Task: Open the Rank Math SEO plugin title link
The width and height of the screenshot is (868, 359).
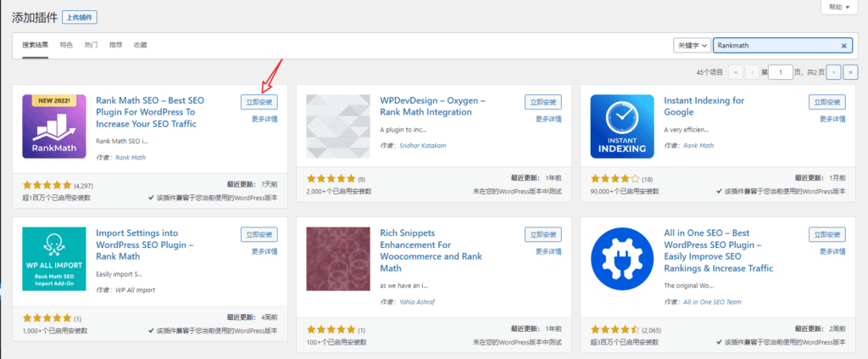Action: 150,112
